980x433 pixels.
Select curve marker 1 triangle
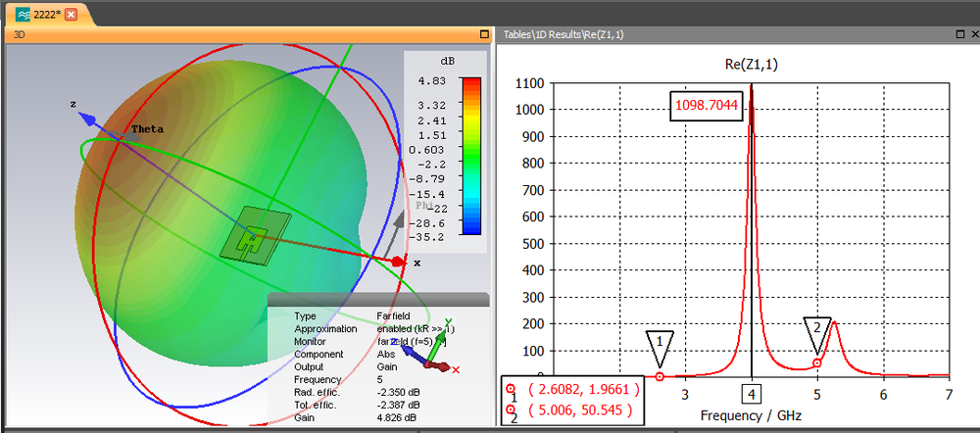coord(660,350)
